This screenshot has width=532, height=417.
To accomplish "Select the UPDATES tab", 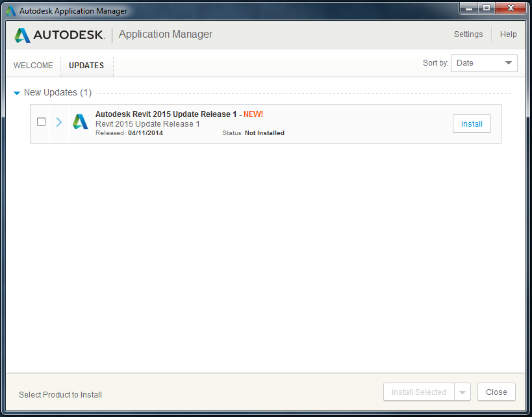I will point(86,66).
